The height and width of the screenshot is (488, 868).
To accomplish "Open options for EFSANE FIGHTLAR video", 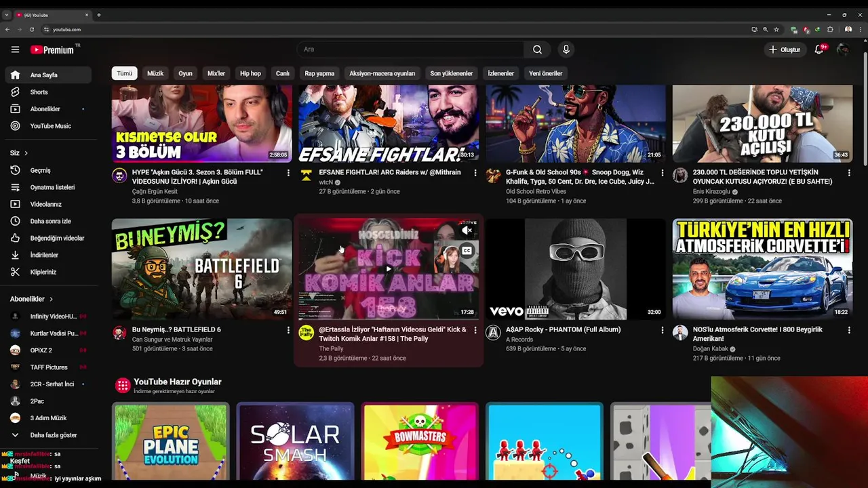I will (475, 173).
